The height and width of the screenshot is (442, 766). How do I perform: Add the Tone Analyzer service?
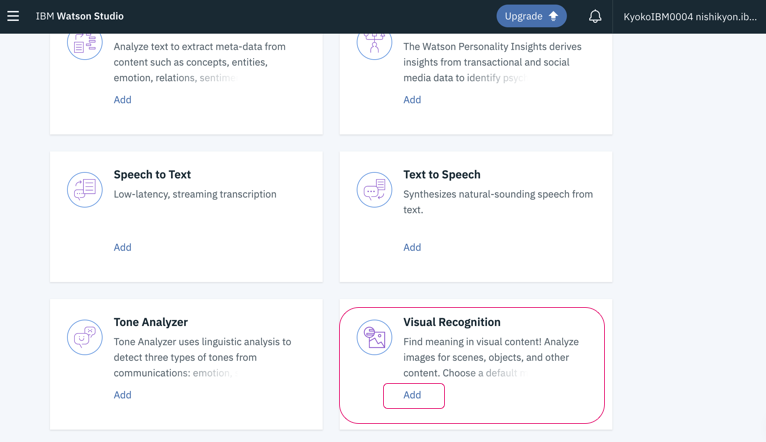tap(122, 395)
